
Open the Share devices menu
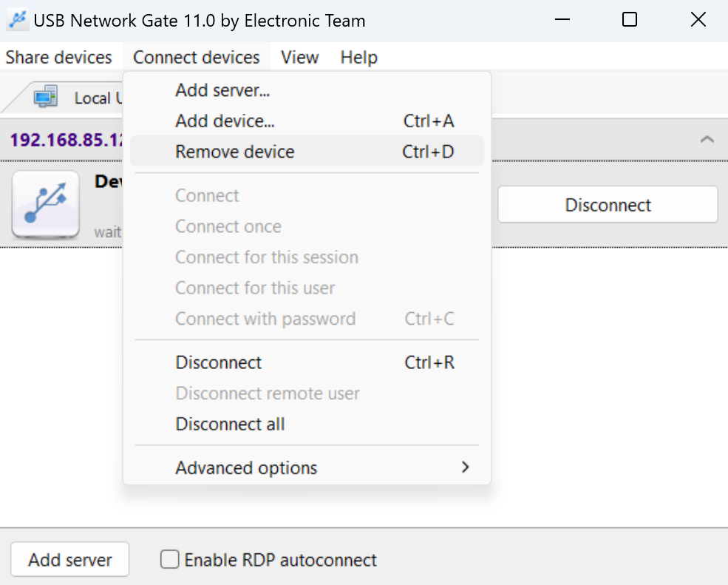(59, 57)
